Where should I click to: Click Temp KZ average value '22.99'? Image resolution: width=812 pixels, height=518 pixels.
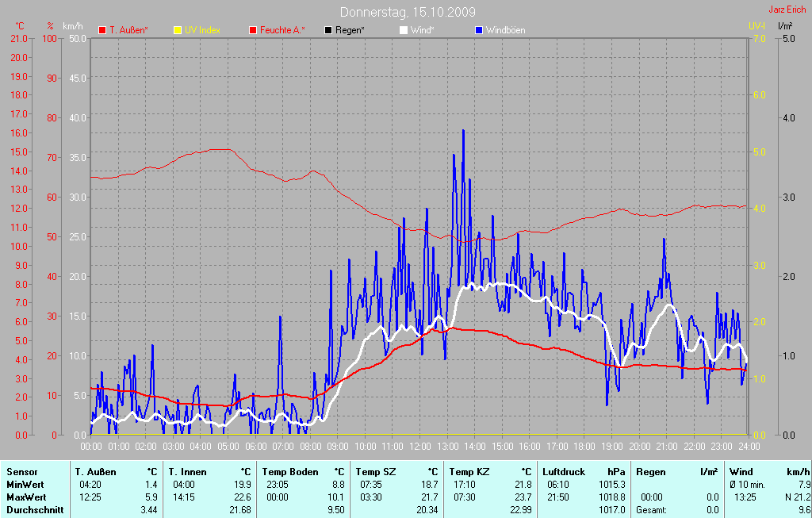(x=520, y=510)
